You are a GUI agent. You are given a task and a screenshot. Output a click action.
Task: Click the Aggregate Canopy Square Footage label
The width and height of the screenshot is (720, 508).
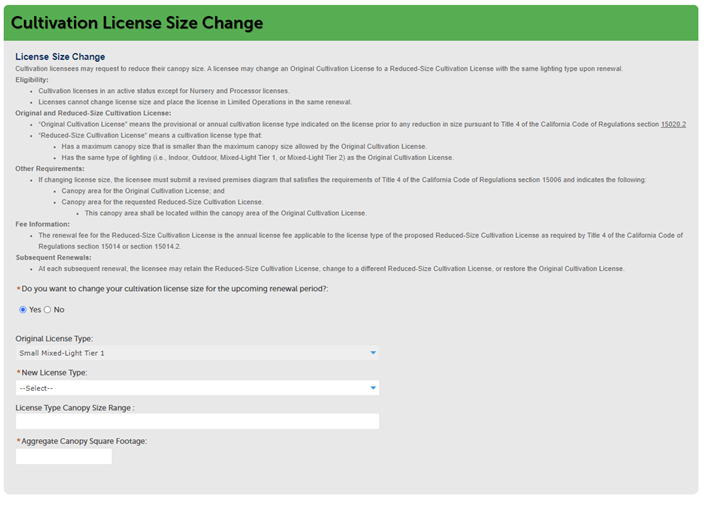pyautogui.click(x=84, y=441)
